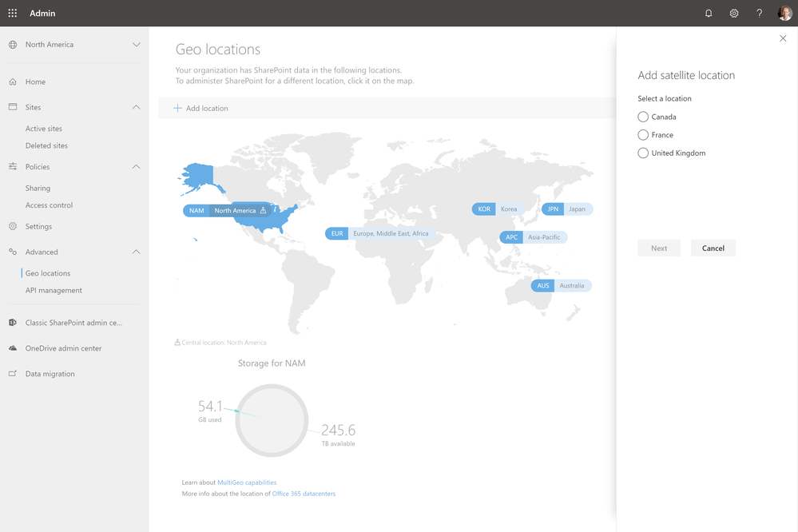Open the app launcher waffle icon
This screenshot has height=532, width=798.
[13, 14]
